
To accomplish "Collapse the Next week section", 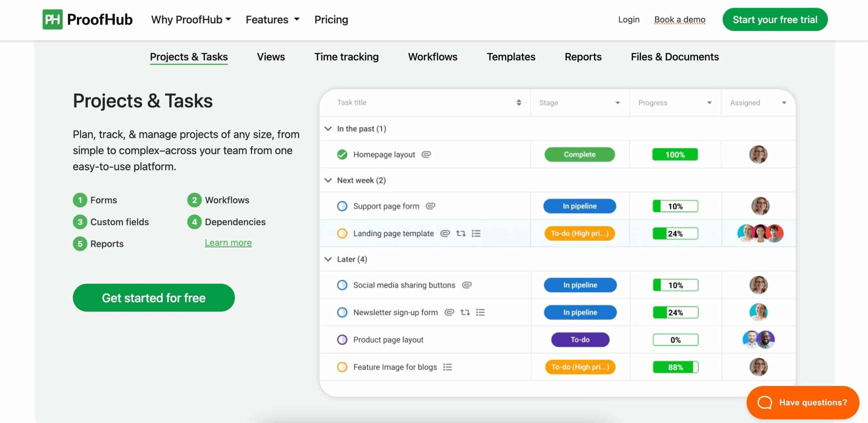I will (x=328, y=180).
